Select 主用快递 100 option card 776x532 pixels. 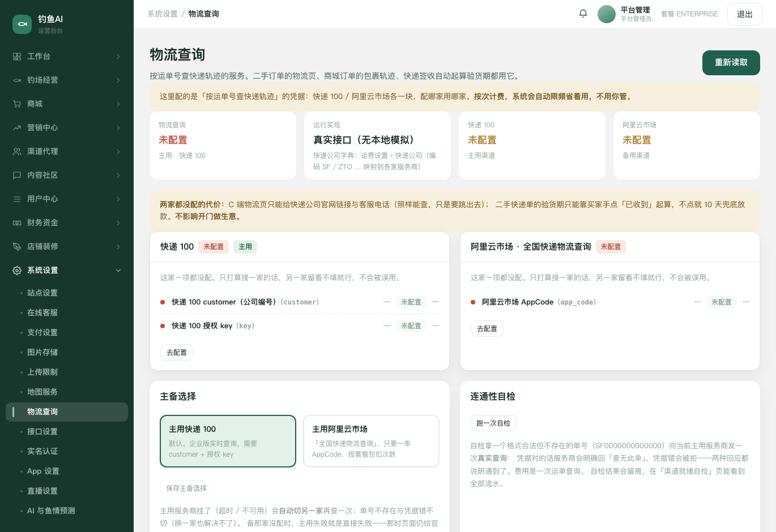(228, 441)
